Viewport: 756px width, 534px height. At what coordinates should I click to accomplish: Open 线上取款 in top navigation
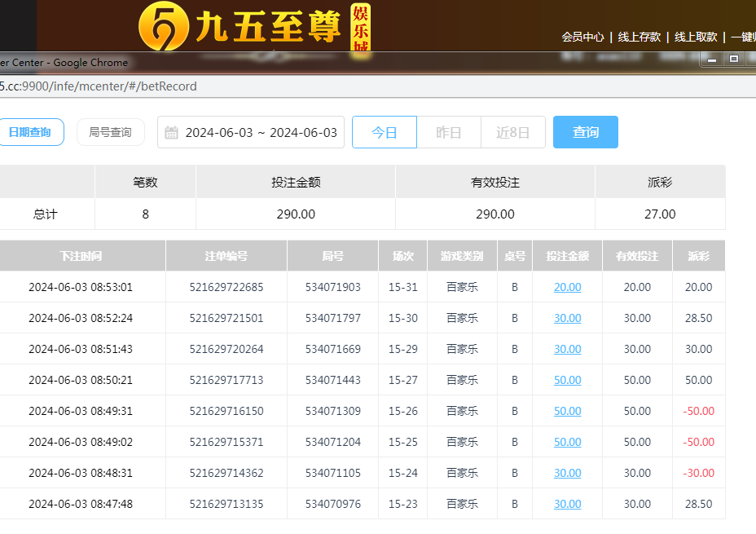click(696, 37)
